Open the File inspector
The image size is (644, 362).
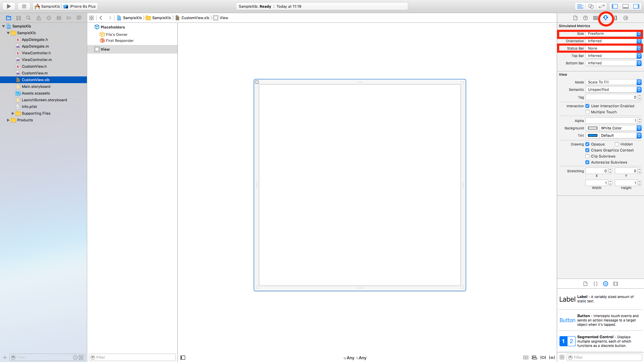pos(576,18)
